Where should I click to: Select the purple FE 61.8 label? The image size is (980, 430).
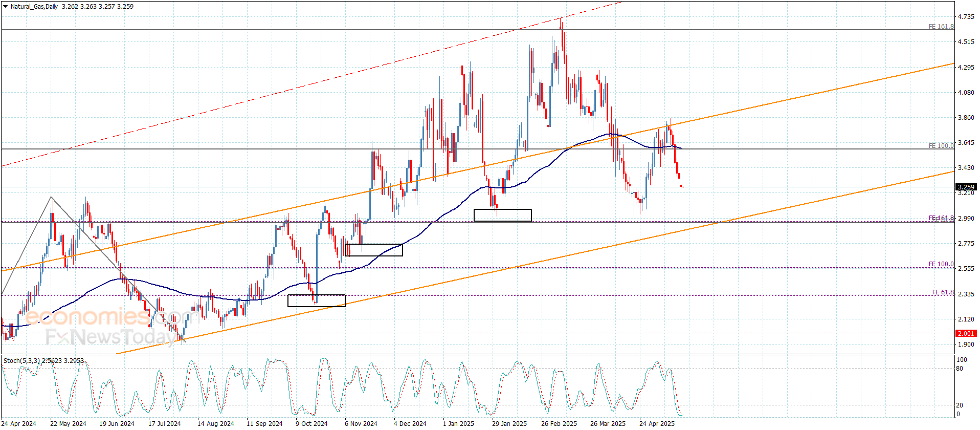click(x=943, y=292)
